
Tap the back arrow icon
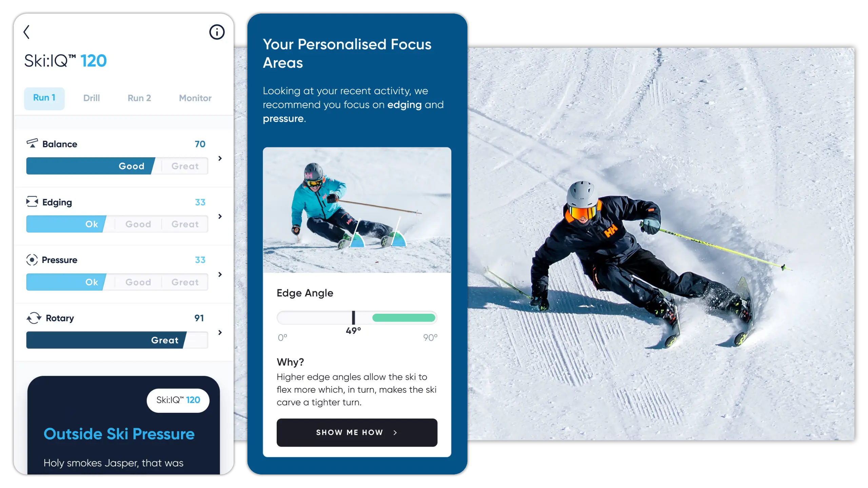26,32
